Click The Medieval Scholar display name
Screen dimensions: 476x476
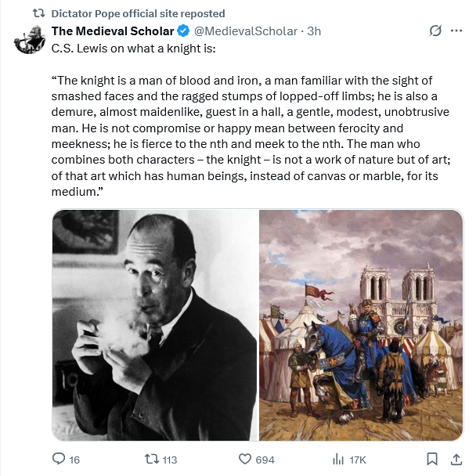(x=113, y=31)
